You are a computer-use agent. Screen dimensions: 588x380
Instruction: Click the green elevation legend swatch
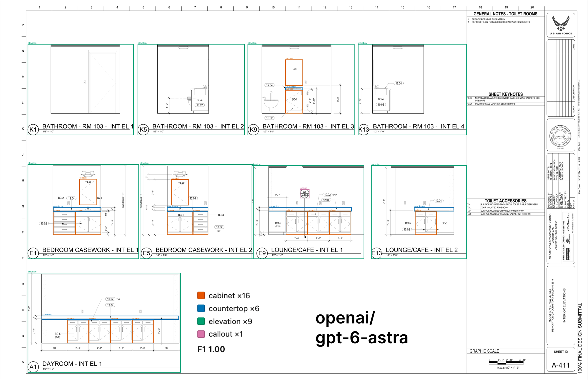(x=201, y=321)
